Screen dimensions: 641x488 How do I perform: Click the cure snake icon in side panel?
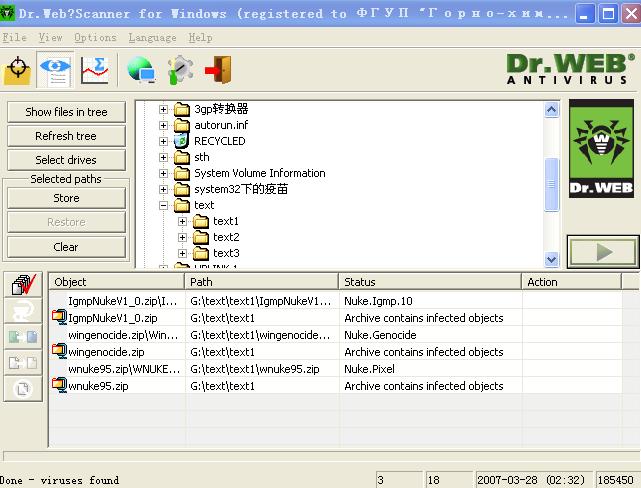pyautogui.click(x=23, y=311)
